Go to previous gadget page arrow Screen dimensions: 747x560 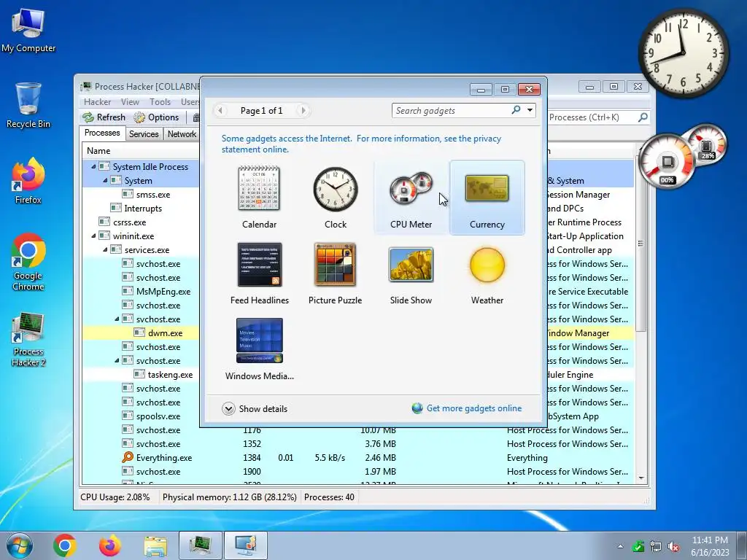click(x=220, y=111)
